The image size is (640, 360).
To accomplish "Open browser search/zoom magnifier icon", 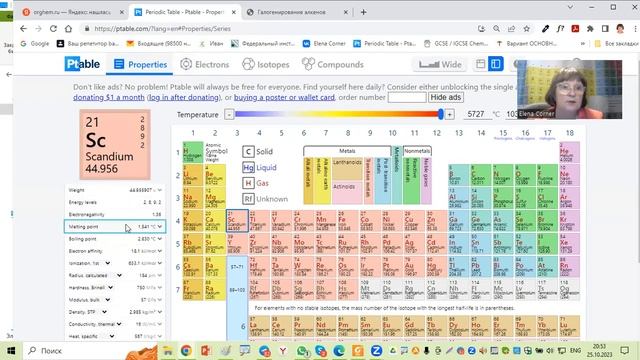I will [496, 29].
